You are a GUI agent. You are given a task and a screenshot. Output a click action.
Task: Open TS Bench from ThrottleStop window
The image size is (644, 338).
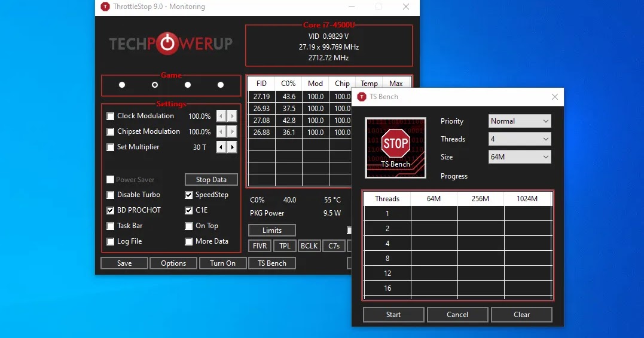point(272,263)
